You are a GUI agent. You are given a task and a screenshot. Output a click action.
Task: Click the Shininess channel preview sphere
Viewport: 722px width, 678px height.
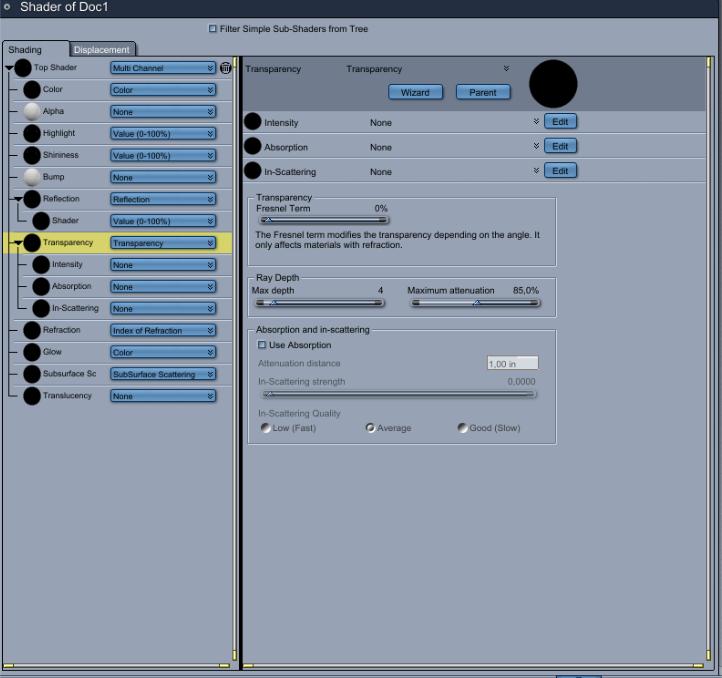pos(32,155)
